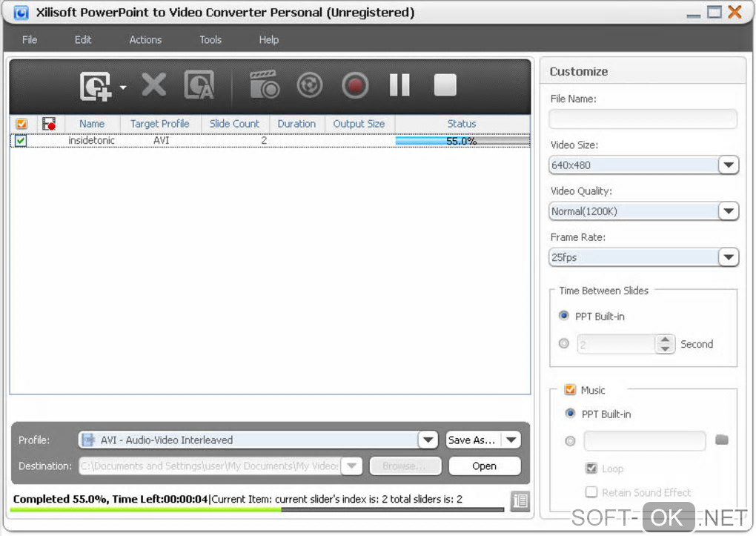Select the custom music file radio button
Screen dimensions: 756x536
pyautogui.click(x=570, y=441)
